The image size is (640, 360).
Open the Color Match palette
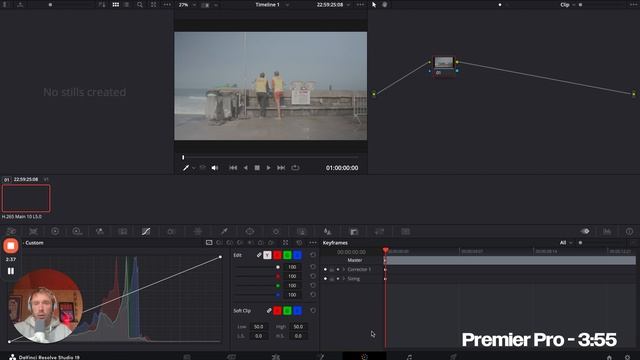33,231
